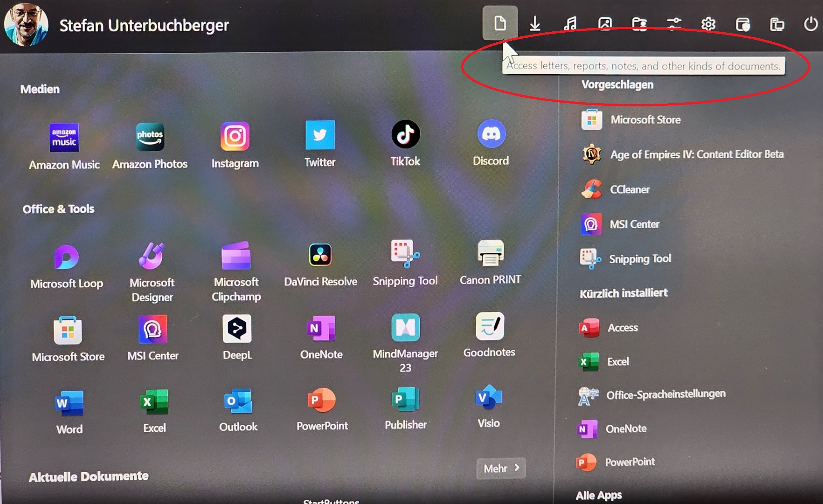Launch CCleaner from suggested list
The height and width of the screenshot is (504, 823).
(616, 189)
